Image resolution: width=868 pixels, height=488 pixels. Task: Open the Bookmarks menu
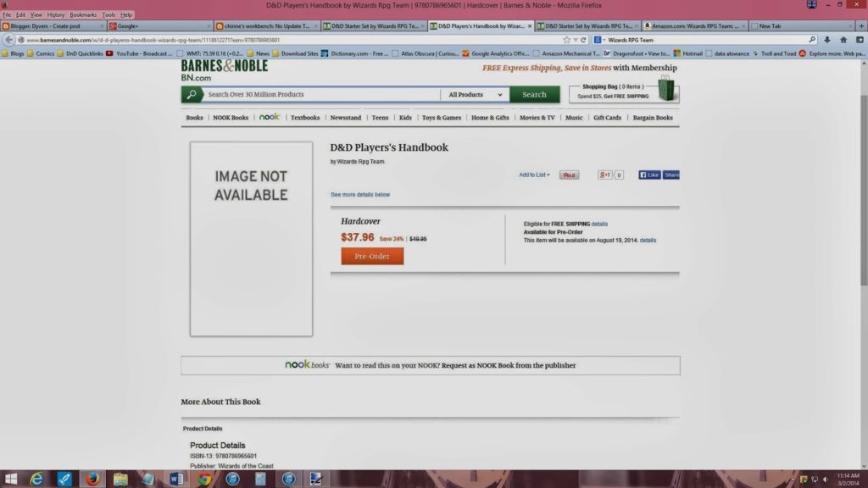click(83, 15)
